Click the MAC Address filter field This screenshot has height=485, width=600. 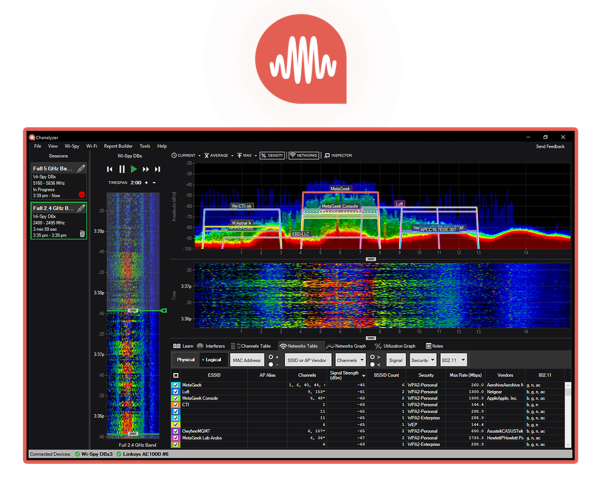(x=247, y=360)
